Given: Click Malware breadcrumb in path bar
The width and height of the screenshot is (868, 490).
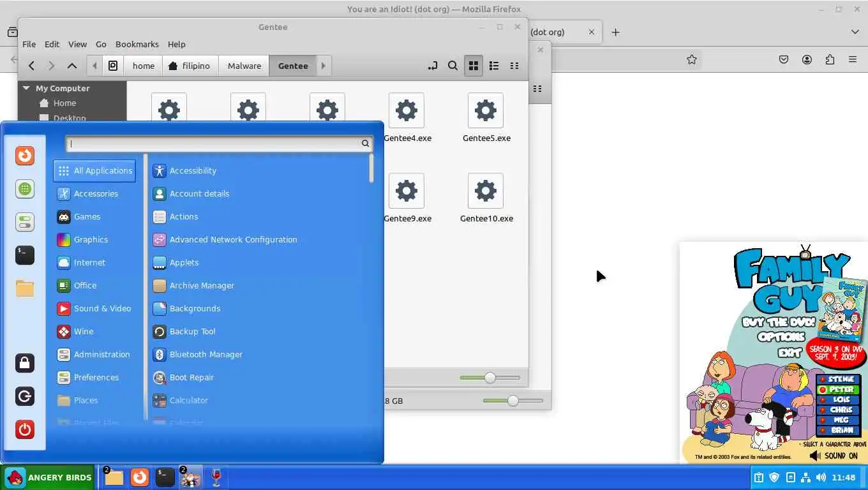Looking at the screenshot, I should click(244, 66).
